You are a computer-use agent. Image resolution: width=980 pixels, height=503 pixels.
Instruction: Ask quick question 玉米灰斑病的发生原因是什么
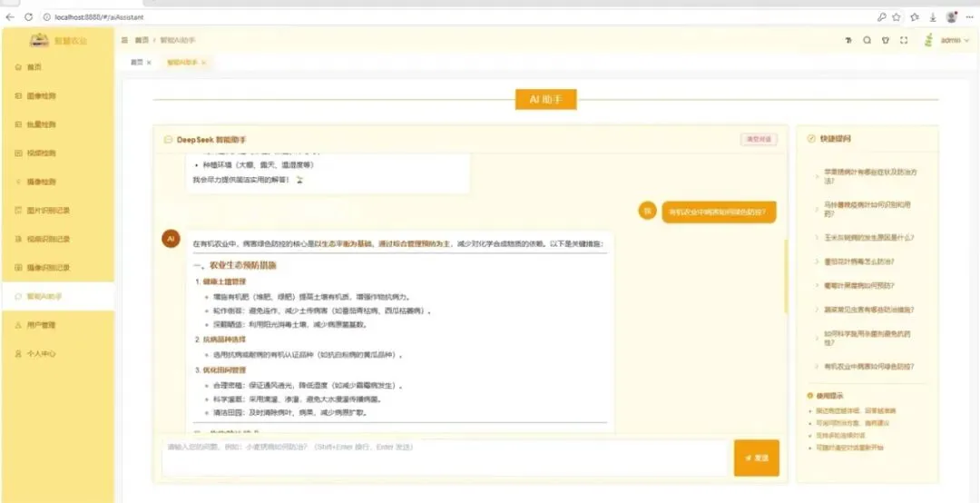(x=868, y=238)
